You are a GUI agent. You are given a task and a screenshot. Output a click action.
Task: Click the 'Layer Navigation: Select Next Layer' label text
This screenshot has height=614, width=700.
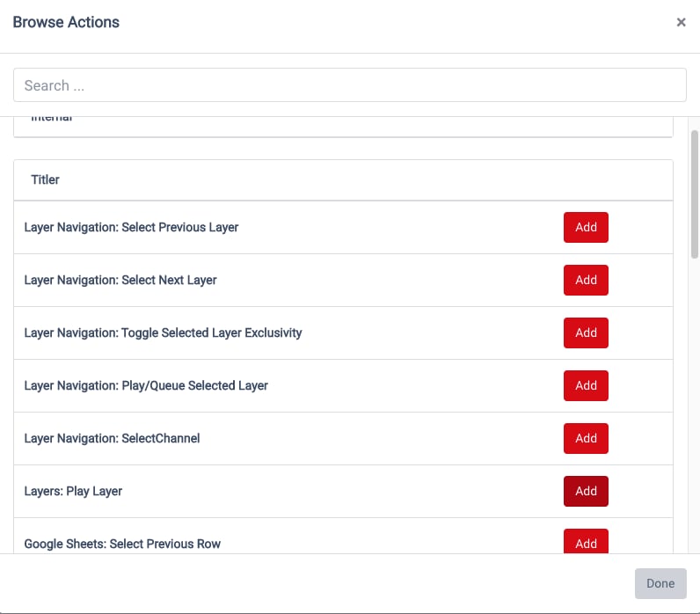point(120,280)
